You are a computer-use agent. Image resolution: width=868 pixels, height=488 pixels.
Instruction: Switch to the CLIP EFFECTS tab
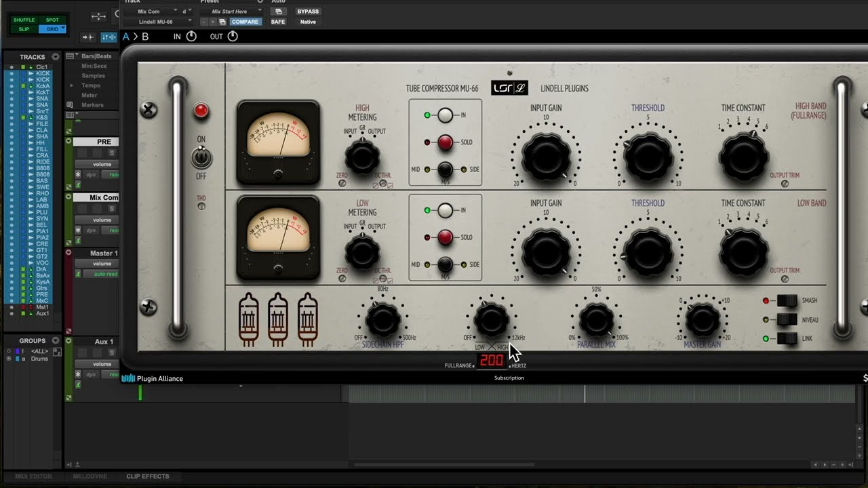tap(148, 476)
